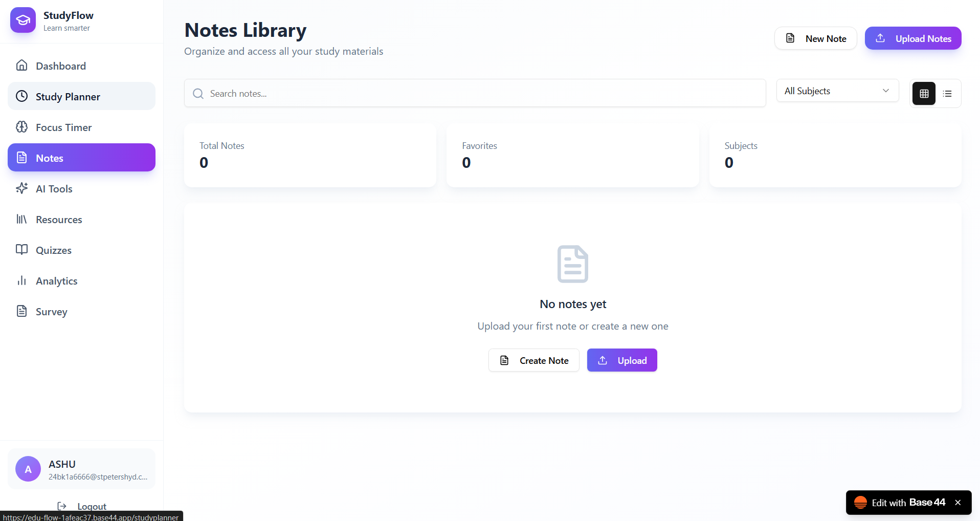Open the Focus Timer section
The width and height of the screenshot is (980, 521).
81,127
